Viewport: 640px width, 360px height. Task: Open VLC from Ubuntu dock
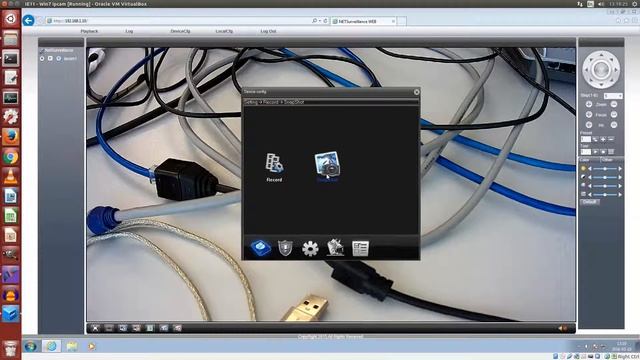11,176
